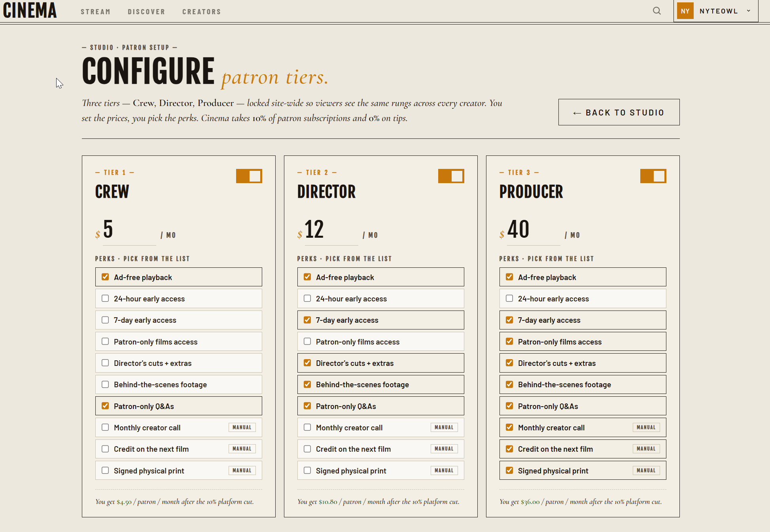Click MANUAL badge on Producer Monthly creator call

coord(646,427)
